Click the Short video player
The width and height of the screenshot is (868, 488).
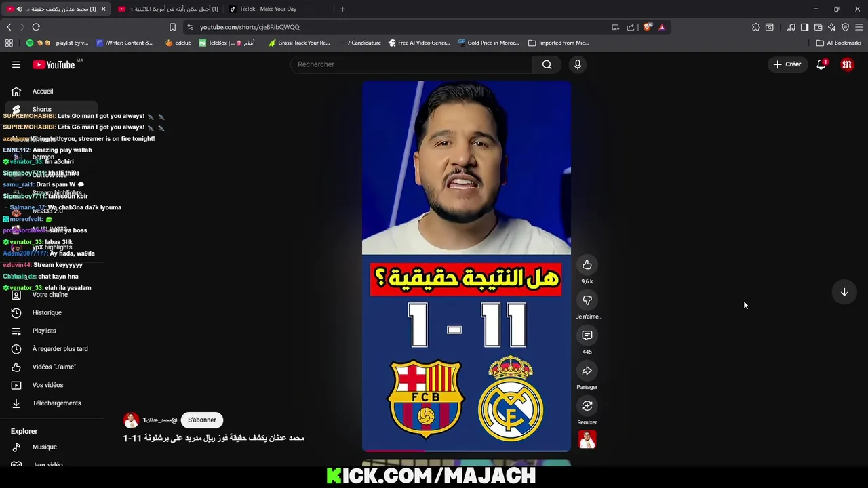[x=467, y=266]
